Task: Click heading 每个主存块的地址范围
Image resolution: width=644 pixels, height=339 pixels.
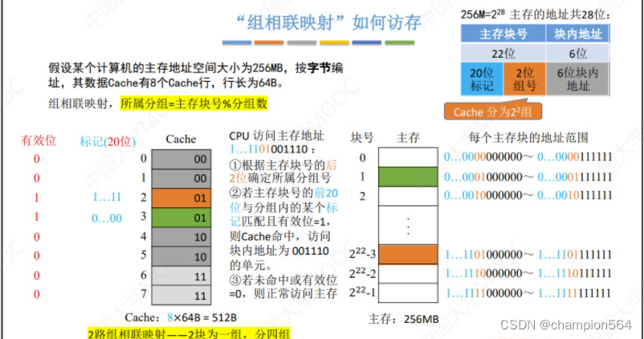Action: [x=528, y=137]
